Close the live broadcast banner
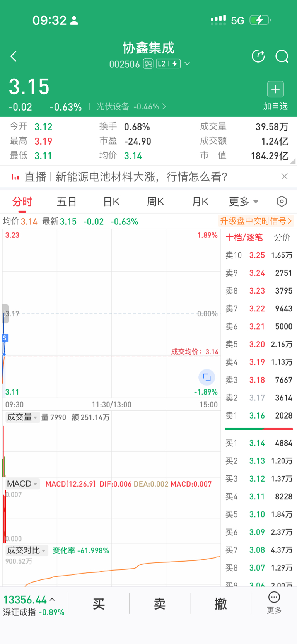 coord(285,176)
